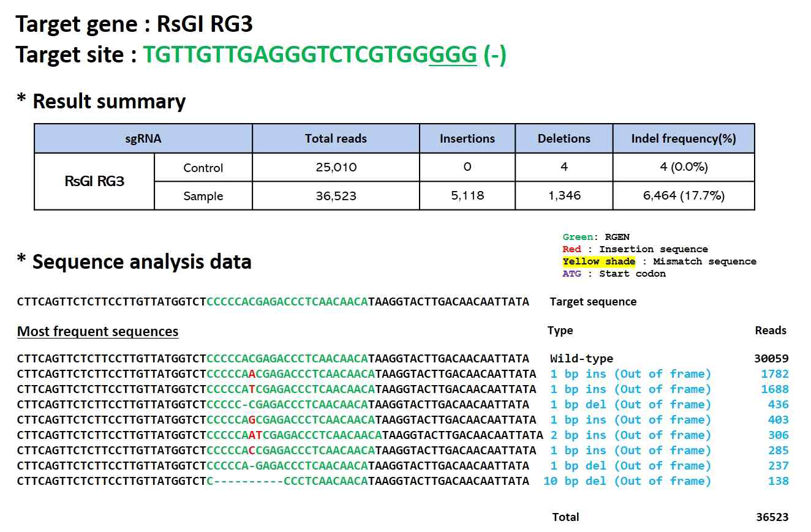Click the '* Sequence analysis data' heading
This screenshot has height=532, width=811.
[134, 261]
